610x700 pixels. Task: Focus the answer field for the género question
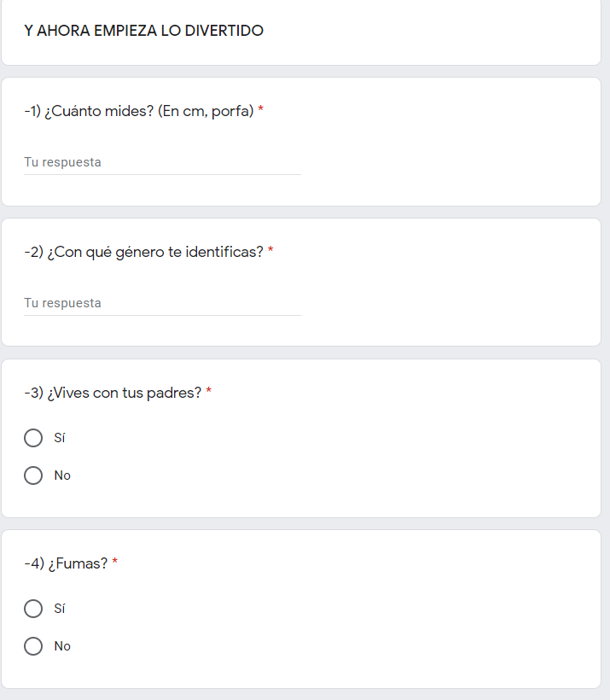[162, 304]
